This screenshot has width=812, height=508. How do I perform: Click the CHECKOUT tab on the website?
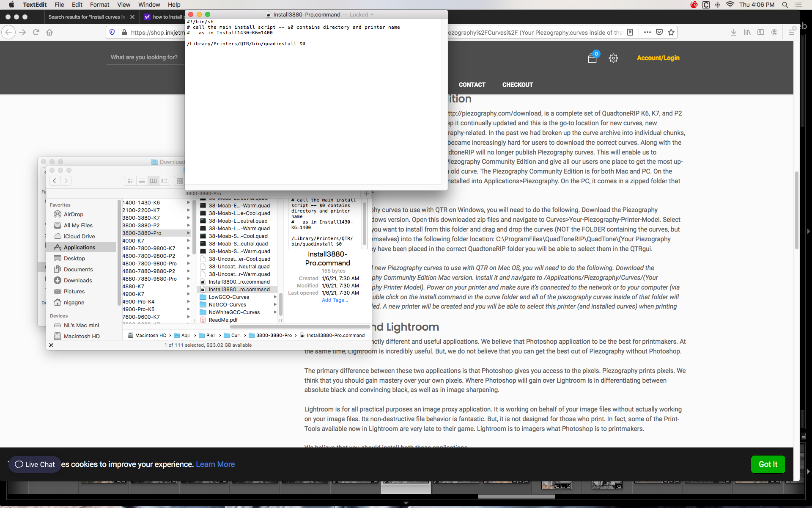tap(517, 85)
